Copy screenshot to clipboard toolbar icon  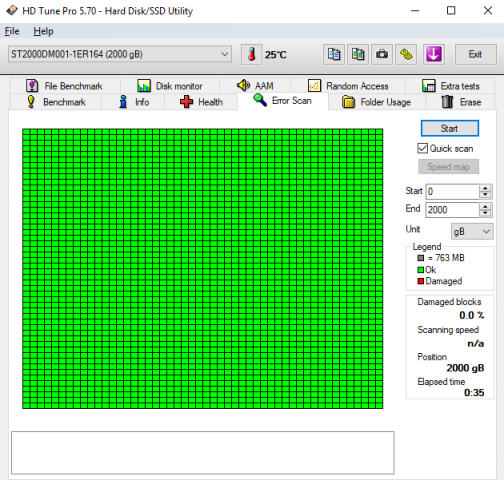point(358,54)
